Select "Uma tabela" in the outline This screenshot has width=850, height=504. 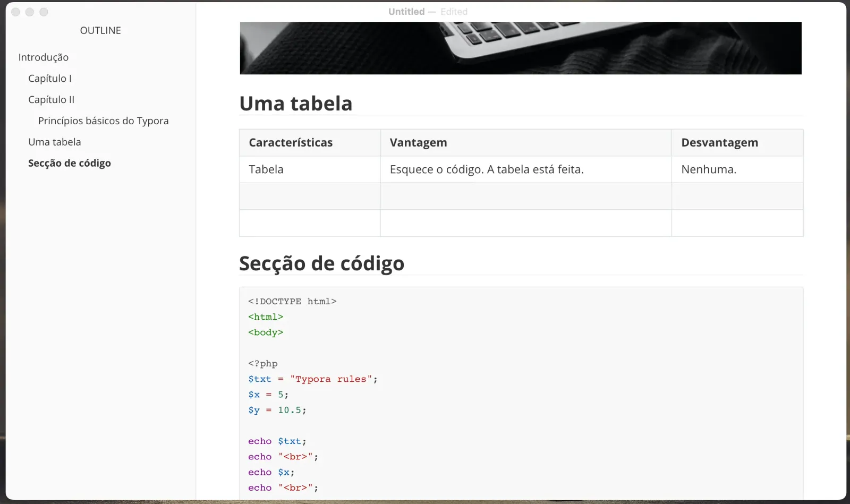[55, 142]
